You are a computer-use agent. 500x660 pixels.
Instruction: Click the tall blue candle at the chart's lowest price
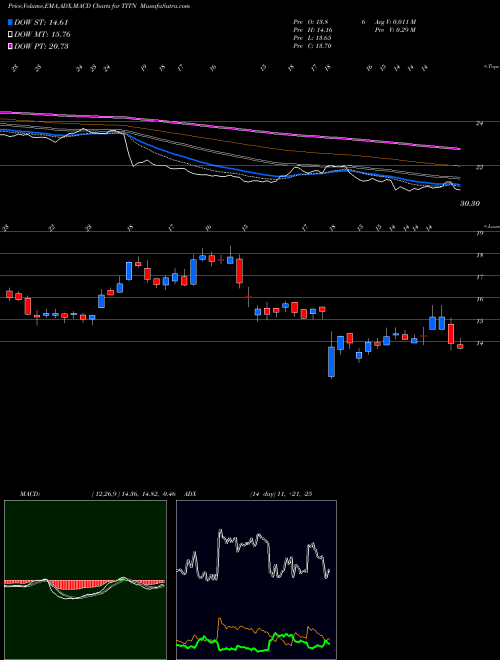(332, 361)
